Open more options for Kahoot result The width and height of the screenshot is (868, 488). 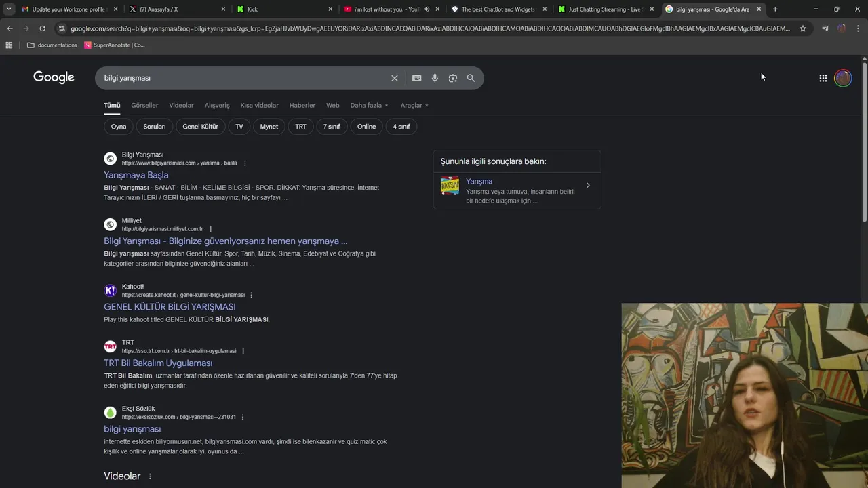[251, 295]
